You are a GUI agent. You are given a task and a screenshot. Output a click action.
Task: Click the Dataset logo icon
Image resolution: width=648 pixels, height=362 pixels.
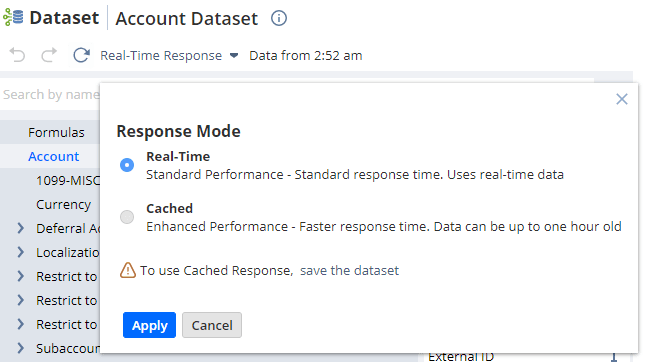click(13, 17)
